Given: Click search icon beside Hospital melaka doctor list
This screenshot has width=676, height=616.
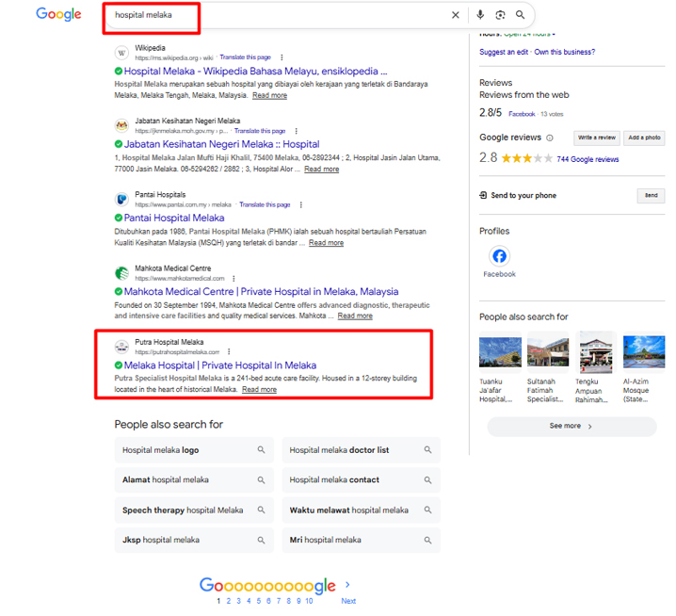Looking at the screenshot, I should click(427, 450).
